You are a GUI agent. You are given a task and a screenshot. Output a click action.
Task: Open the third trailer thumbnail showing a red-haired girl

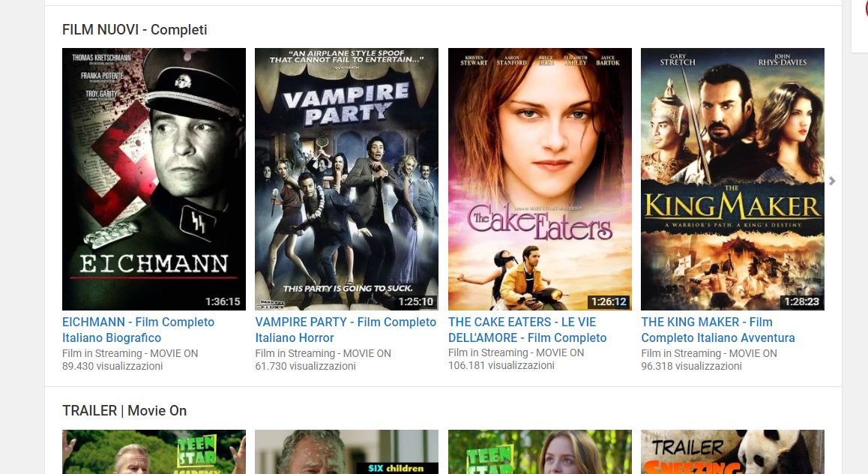[540, 451]
